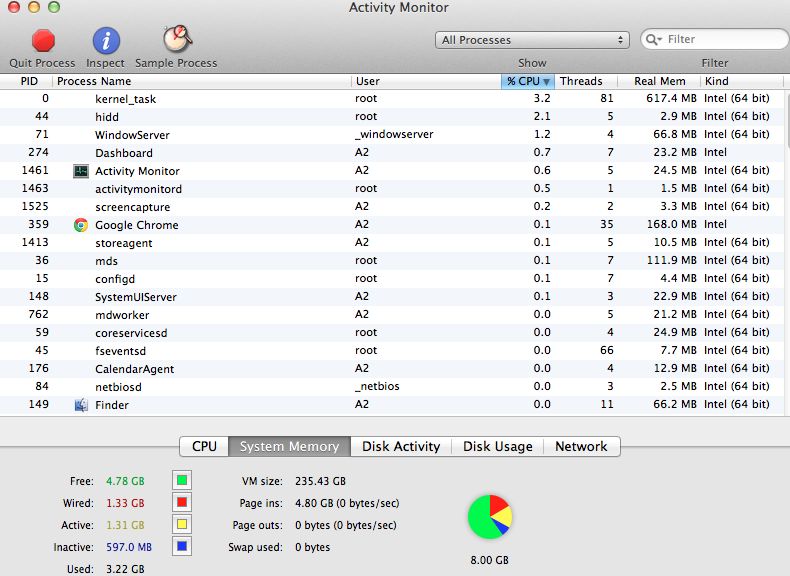Click the _windowserver user cell
The image size is (790, 576).
[394, 135]
